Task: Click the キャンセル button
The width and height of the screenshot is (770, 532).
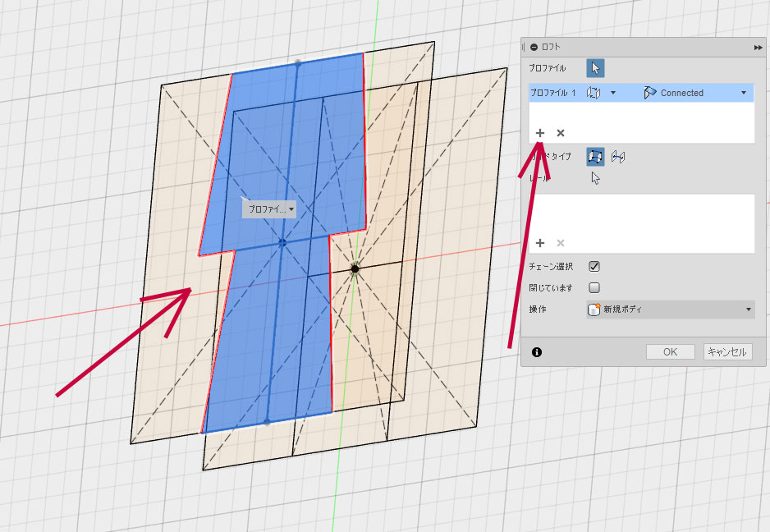Action: click(727, 351)
